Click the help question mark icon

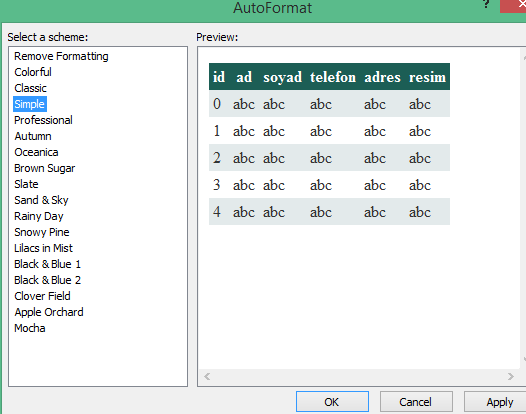[x=486, y=4]
